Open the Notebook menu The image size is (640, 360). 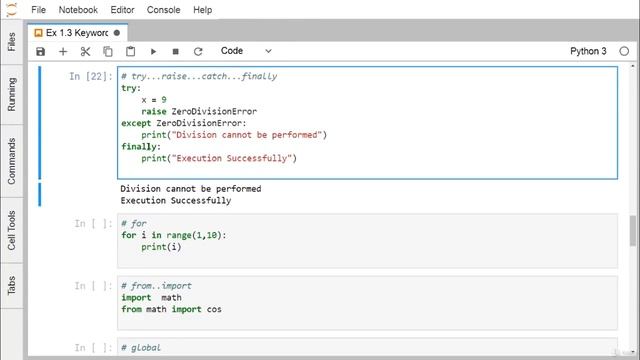tap(78, 10)
